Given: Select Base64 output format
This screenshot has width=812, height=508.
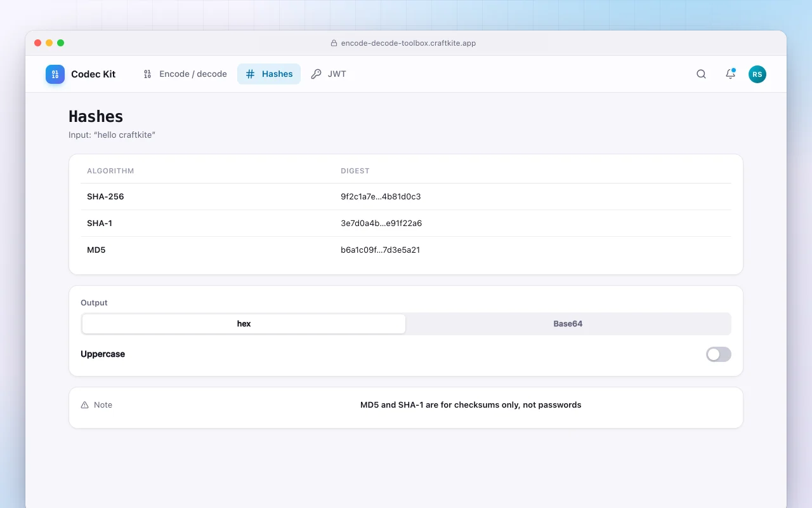Looking at the screenshot, I should 568,324.
